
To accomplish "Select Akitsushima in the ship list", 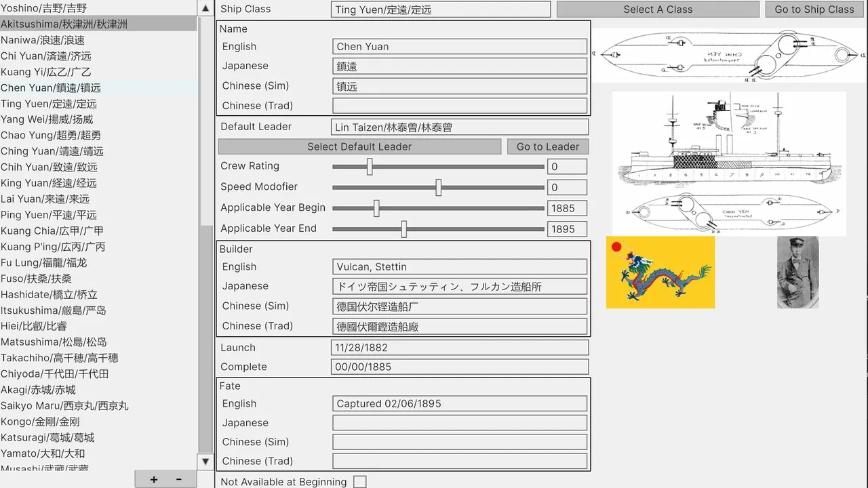I will pos(98,24).
